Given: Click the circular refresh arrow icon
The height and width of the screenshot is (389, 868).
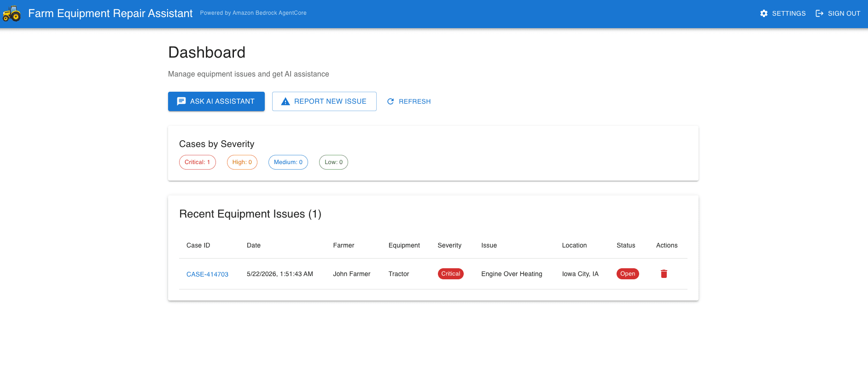Looking at the screenshot, I should click(x=390, y=101).
